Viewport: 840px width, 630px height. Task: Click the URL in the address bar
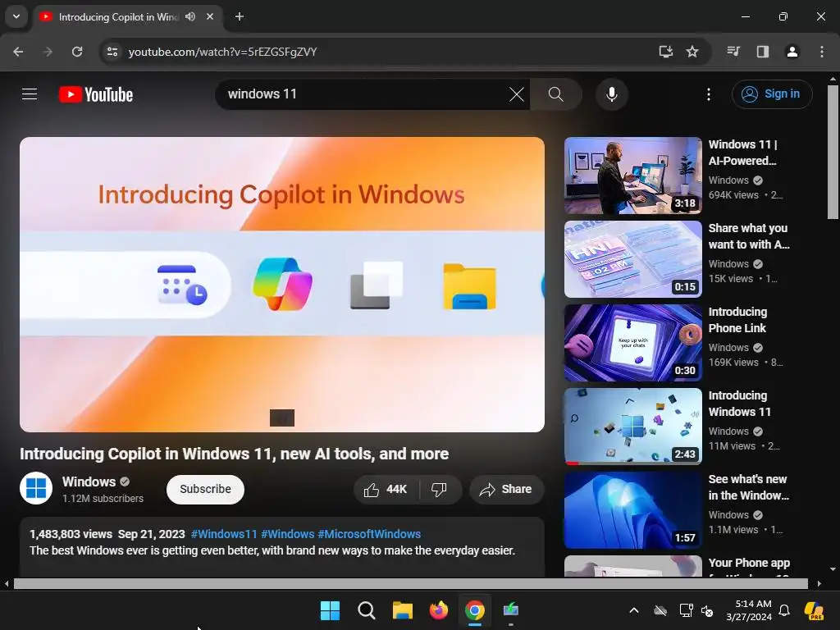pos(223,52)
